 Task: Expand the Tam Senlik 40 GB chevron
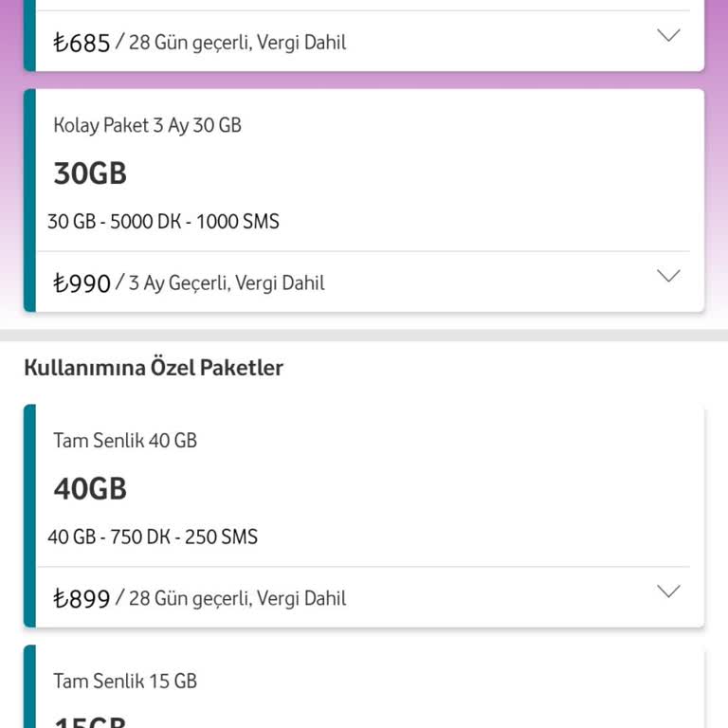click(668, 591)
